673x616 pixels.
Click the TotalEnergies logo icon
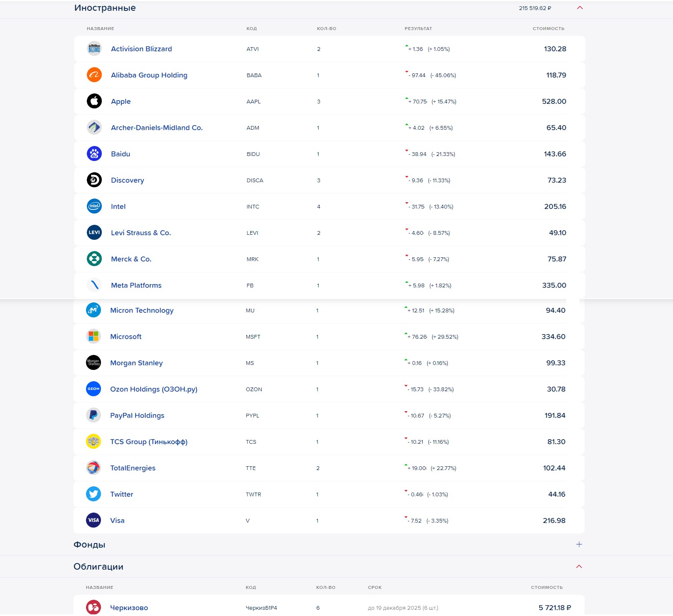(x=93, y=468)
